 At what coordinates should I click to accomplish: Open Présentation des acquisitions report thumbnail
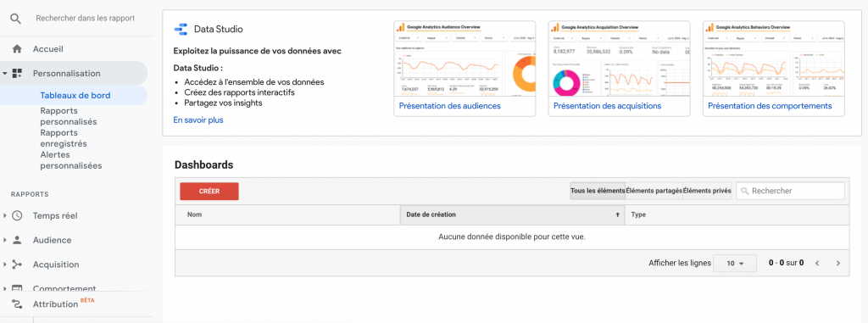(619, 69)
